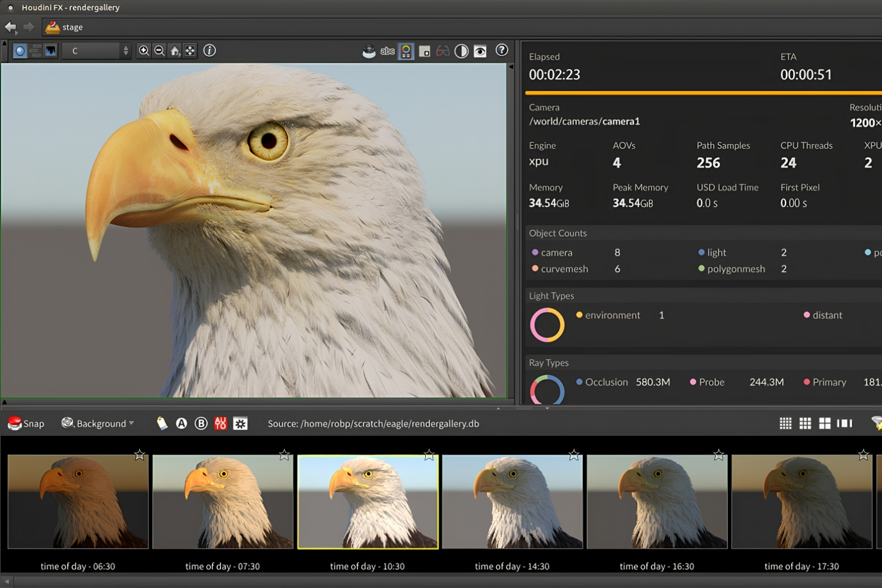Click the Light Types donut chart

tap(547, 325)
